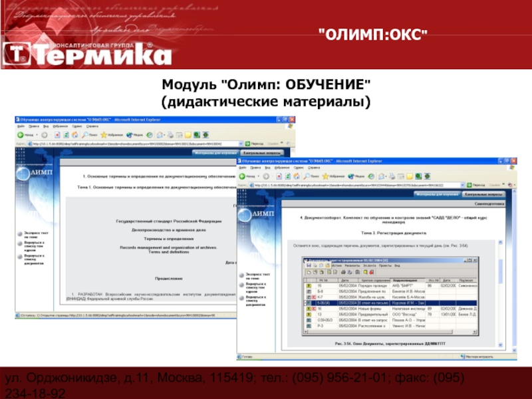The image size is (532, 399).
Task: Open Favorites (Избранное) star in the back browser toolbar
Action: point(112,135)
